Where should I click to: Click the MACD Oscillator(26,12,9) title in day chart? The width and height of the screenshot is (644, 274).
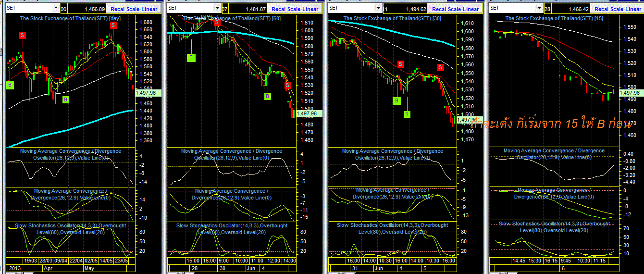click(x=71, y=154)
